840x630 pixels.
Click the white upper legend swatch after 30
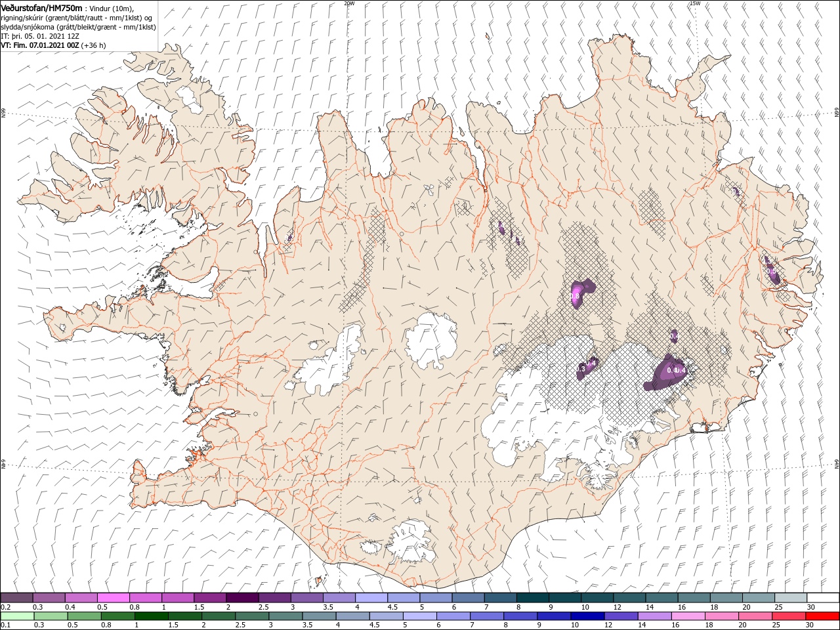pos(824,598)
